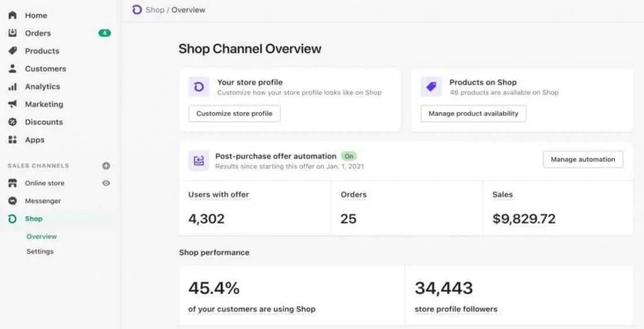Image resolution: width=644 pixels, height=329 pixels.
Task: Click the Home house icon
Action: 13,15
